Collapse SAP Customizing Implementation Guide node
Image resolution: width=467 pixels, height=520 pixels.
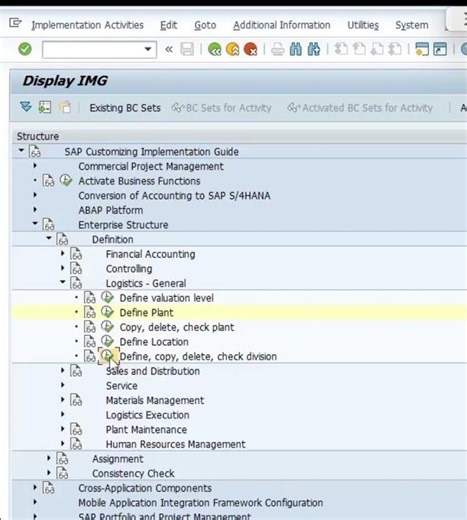point(21,151)
